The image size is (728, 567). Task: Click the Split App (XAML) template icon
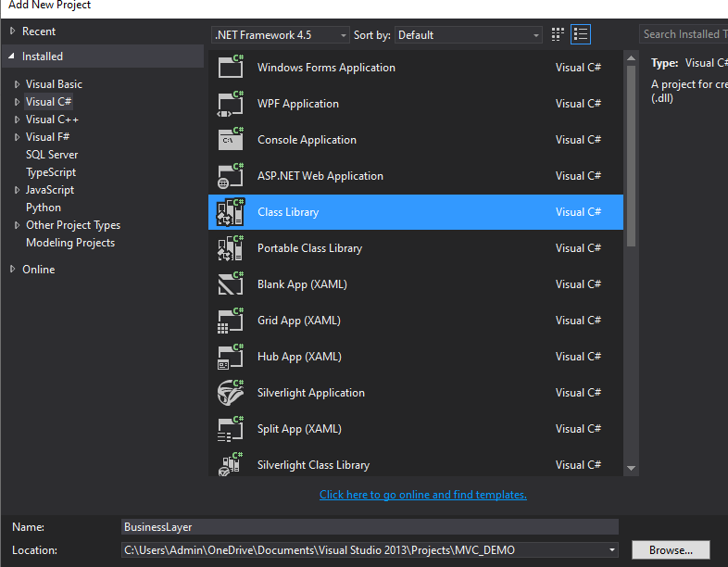231,429
